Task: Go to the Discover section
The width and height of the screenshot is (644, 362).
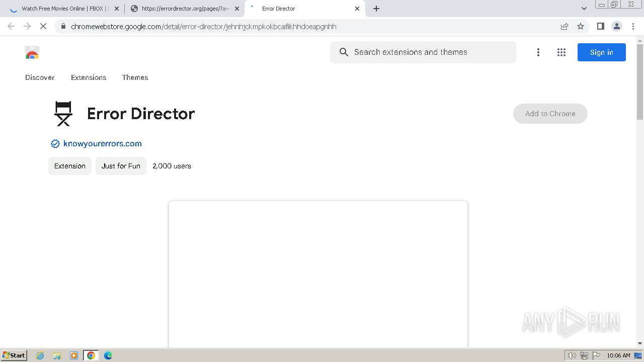Action: [x=40, y=77]
